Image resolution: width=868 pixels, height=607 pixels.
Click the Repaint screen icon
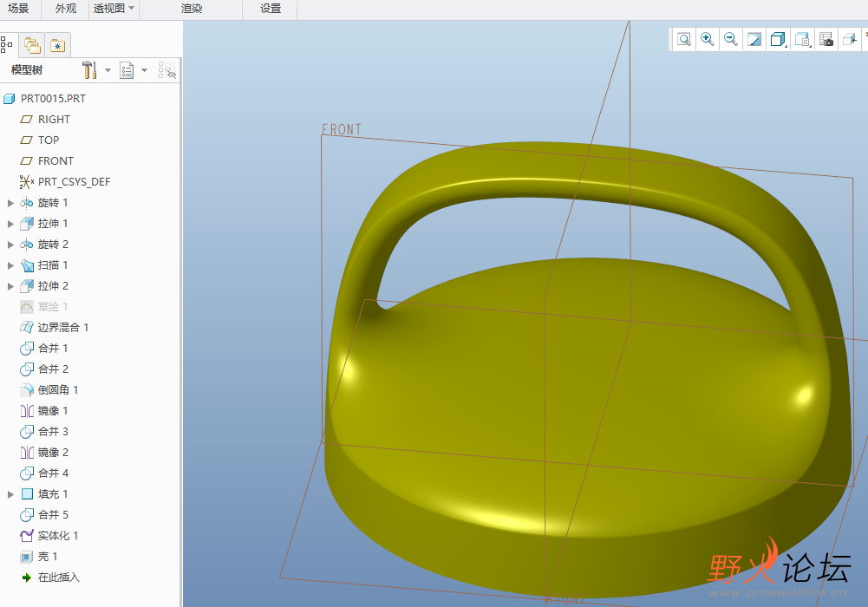(x=754, y=39)
